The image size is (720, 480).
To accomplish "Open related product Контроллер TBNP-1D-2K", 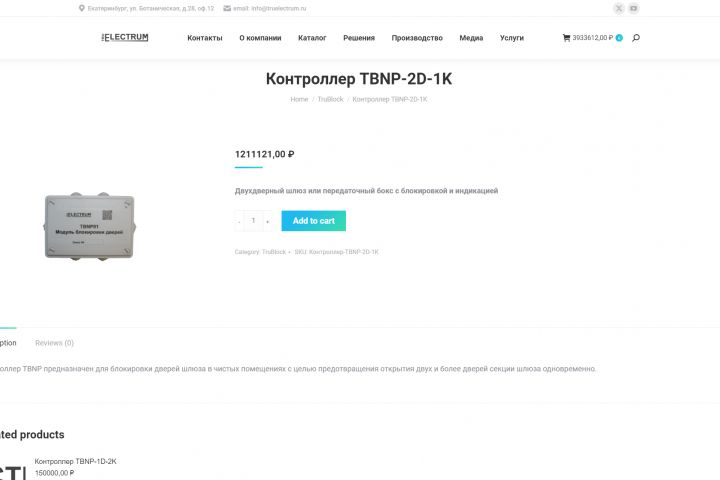I will tap(75, 461).
